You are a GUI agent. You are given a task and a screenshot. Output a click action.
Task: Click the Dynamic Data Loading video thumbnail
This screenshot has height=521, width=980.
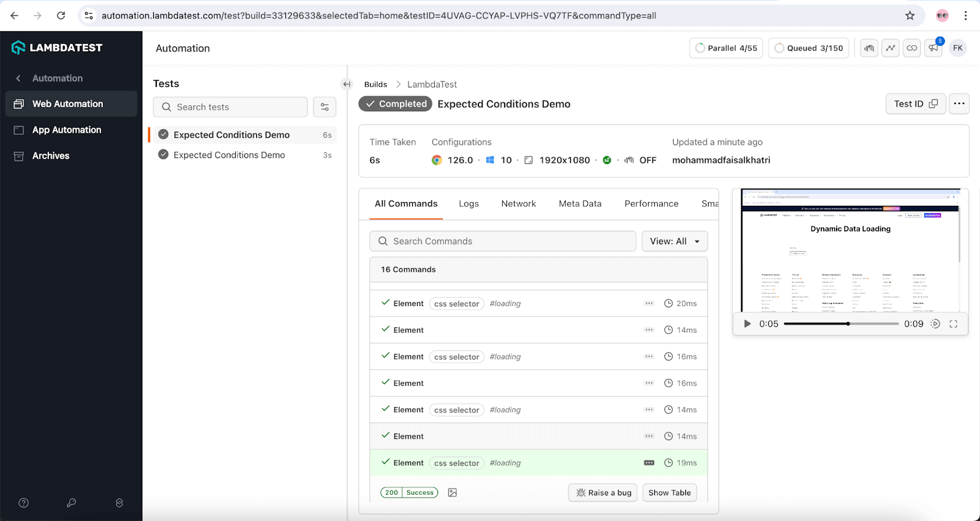tap(851, 251)
